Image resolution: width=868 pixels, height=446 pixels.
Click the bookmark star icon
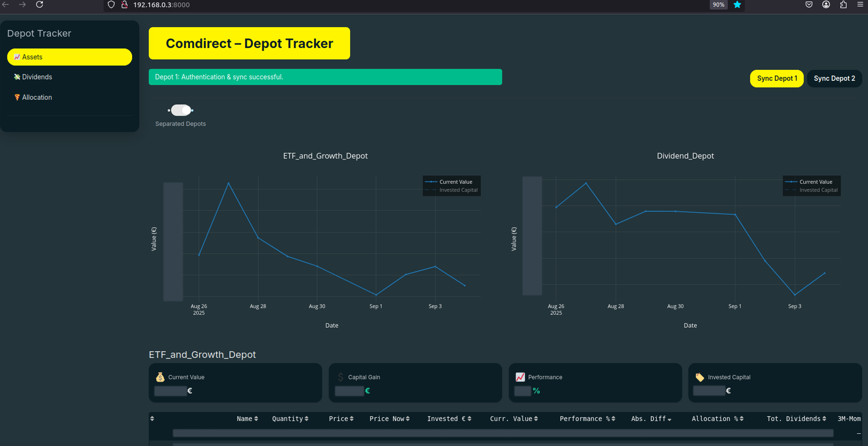pos(737,5)
